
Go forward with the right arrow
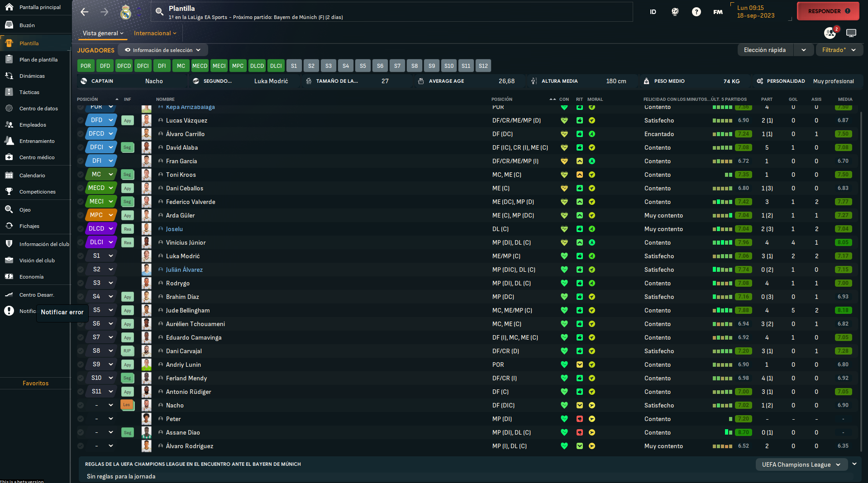click(x=105, y=12)
